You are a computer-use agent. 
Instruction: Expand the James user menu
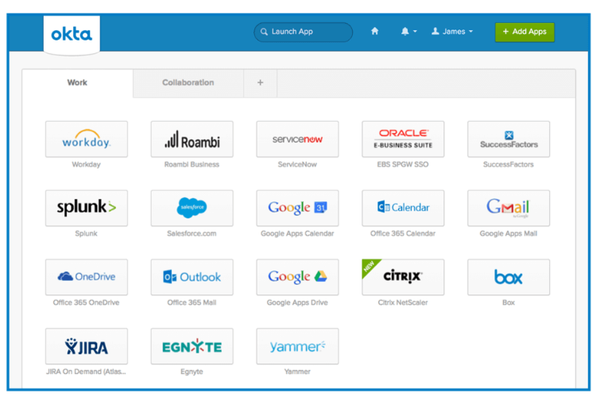click(452, 31)
